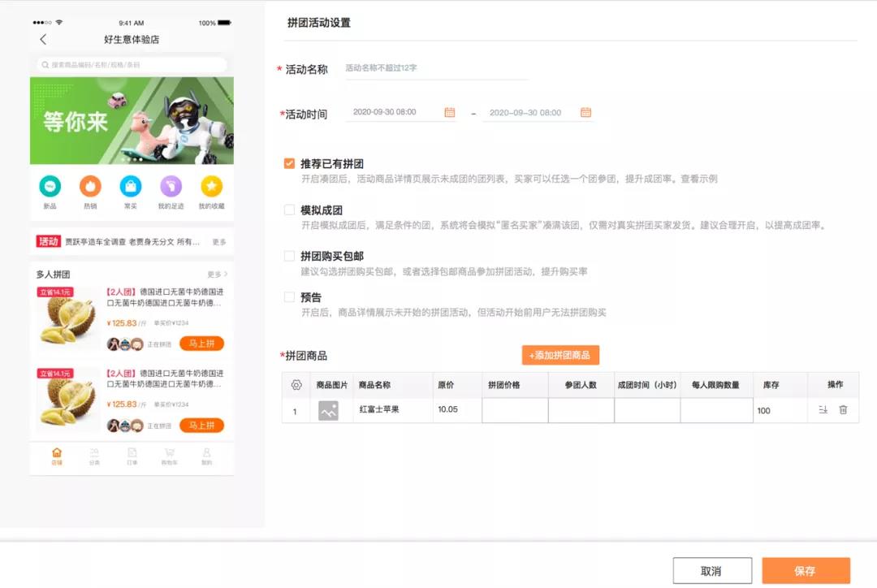This screenshot has height=588, width=877.
Task: Check the 拼团购买包邮 option
Action: (289, 256)
